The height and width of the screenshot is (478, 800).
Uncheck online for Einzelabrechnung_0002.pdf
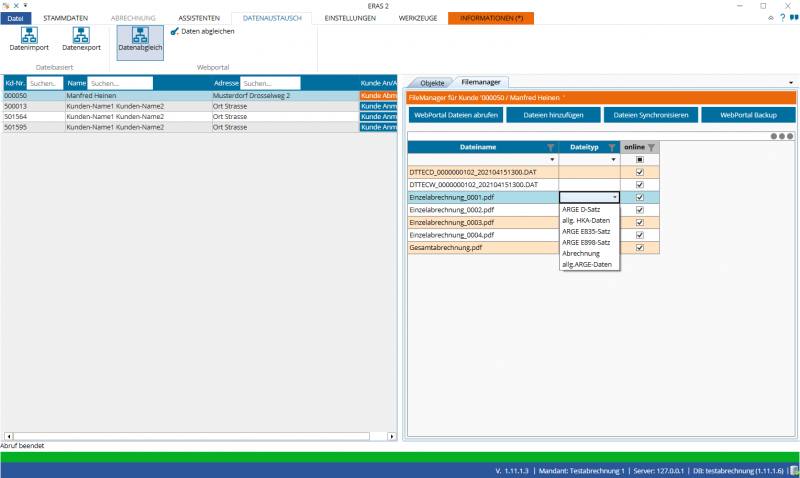(640, 210)
